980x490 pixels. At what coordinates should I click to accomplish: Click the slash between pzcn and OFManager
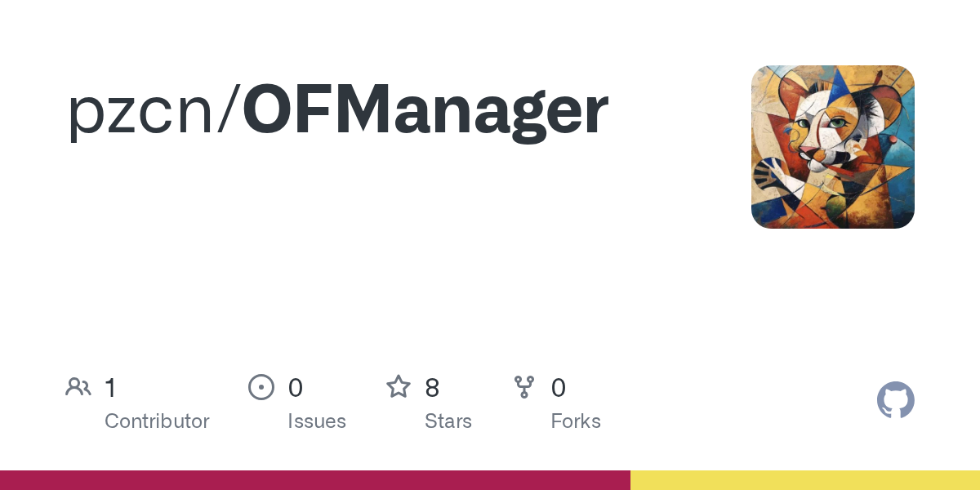tap(228, 111)
